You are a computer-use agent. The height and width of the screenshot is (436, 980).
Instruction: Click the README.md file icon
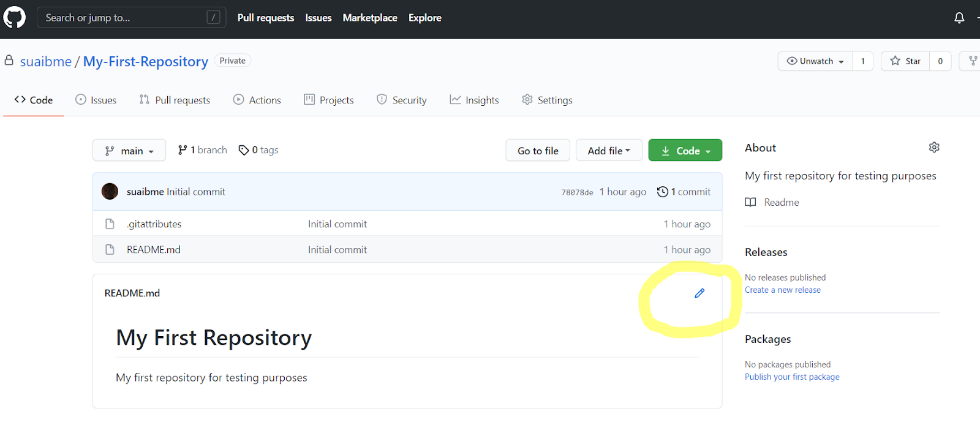[110, 250]
